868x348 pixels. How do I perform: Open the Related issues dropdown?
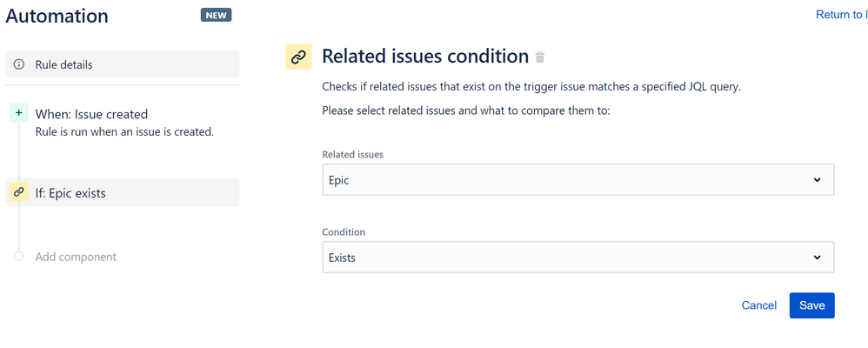click(x=578, y=180)
